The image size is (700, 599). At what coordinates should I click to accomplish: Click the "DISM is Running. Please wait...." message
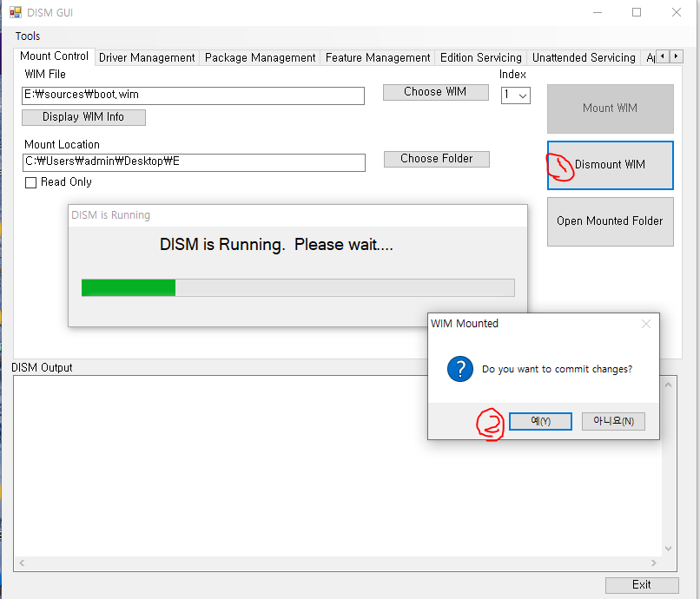point(276,245)
